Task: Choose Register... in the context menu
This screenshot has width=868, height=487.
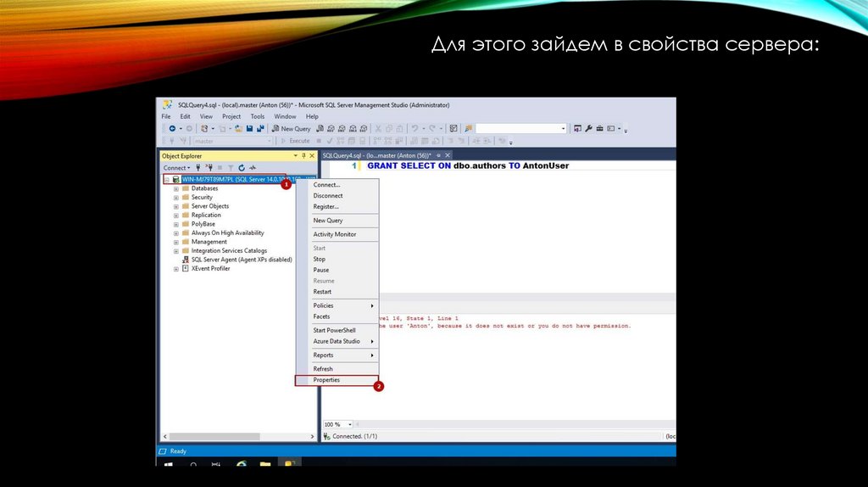Action: tap(337, 207)
